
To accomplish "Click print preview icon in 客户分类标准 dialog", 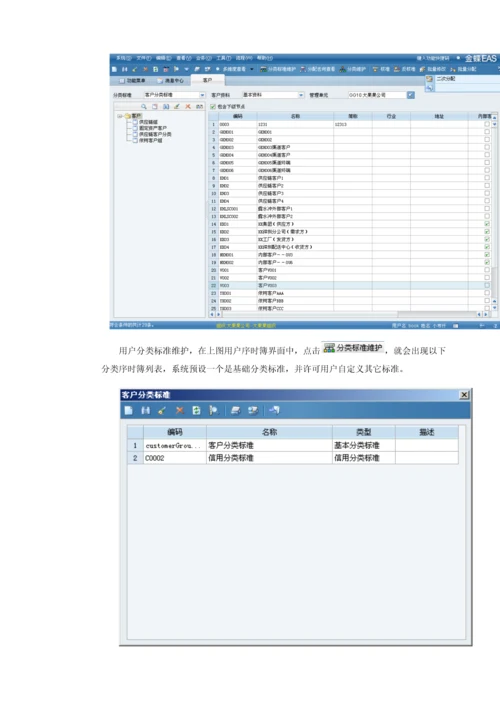I will (253, 410).
